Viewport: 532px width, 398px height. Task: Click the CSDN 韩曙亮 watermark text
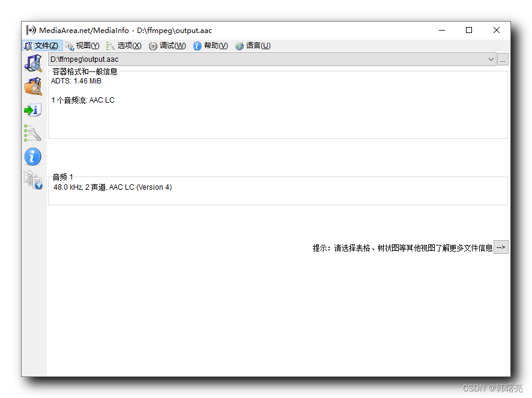click(492, 388)
